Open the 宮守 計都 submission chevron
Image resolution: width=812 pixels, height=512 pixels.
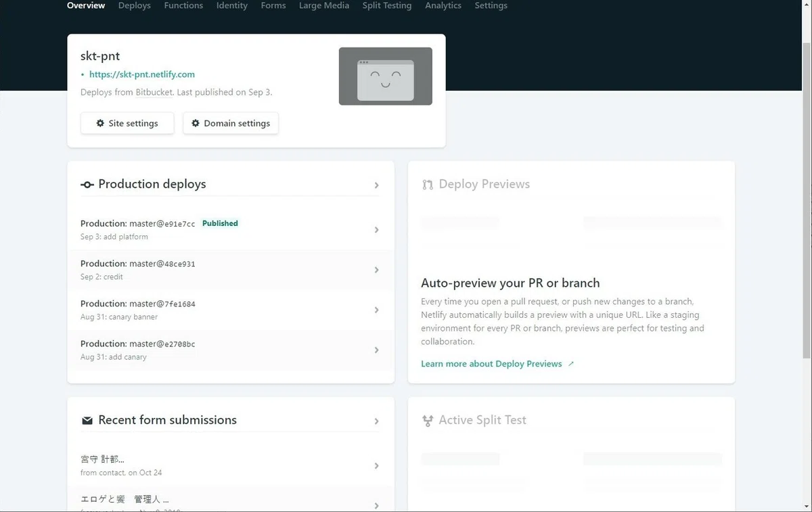377,466
